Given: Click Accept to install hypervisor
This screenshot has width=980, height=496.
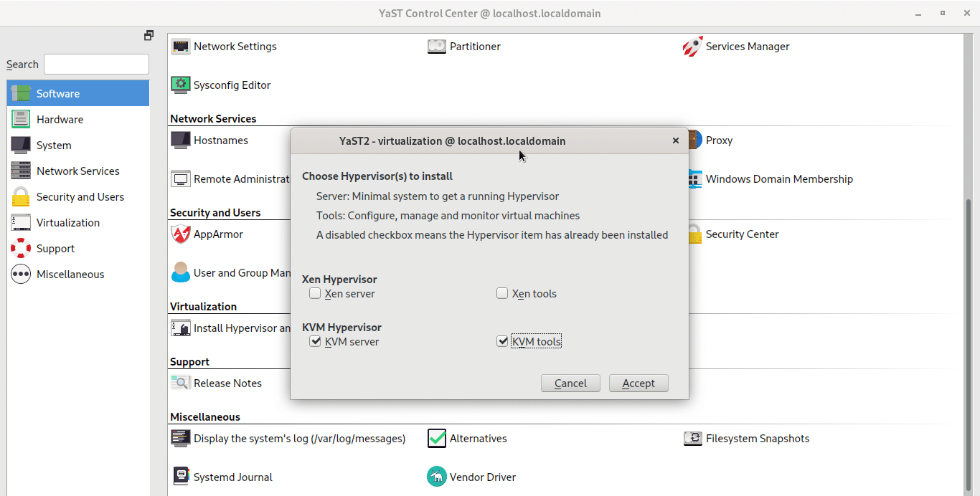Looking at the screenshot, I should [x=639, y=383].
